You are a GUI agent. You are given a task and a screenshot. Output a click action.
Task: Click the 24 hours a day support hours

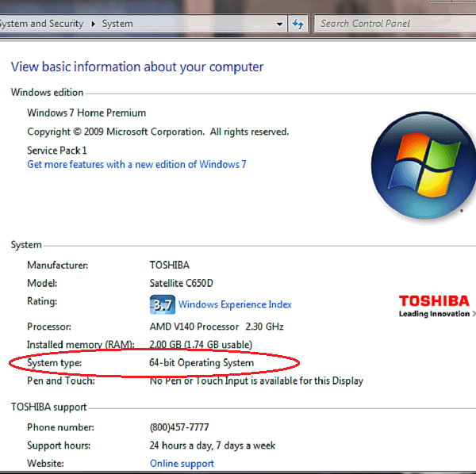(x=212, y=445)
